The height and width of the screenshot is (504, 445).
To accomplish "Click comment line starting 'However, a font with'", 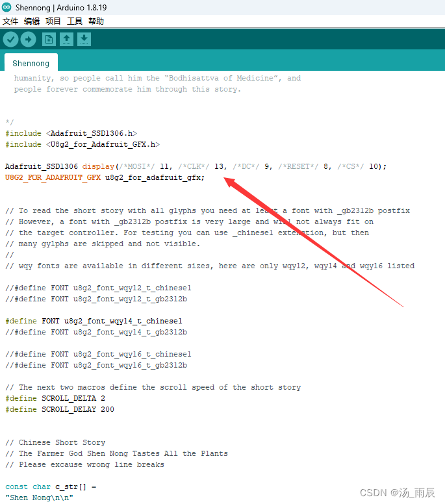I will tap(190, 221).
